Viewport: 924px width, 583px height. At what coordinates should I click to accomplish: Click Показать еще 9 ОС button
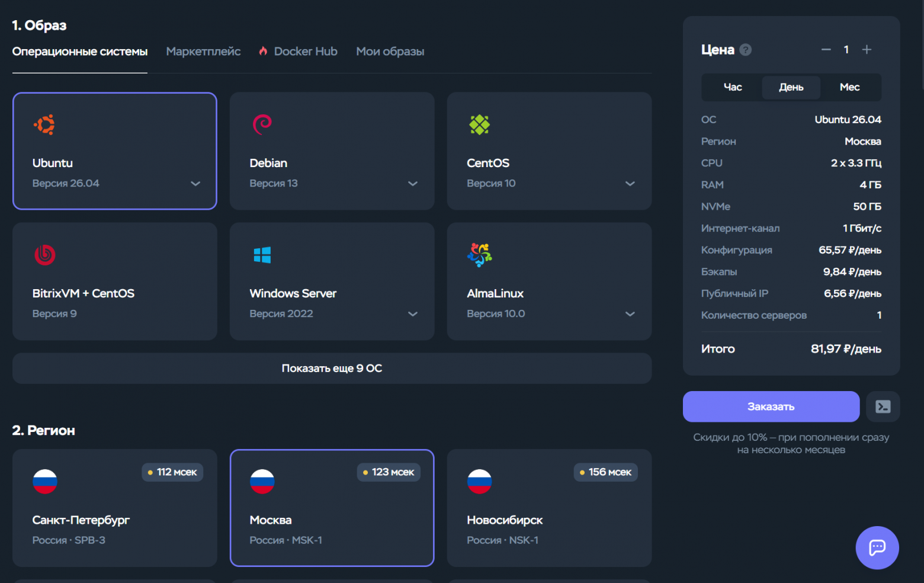(x=332, y=369)
